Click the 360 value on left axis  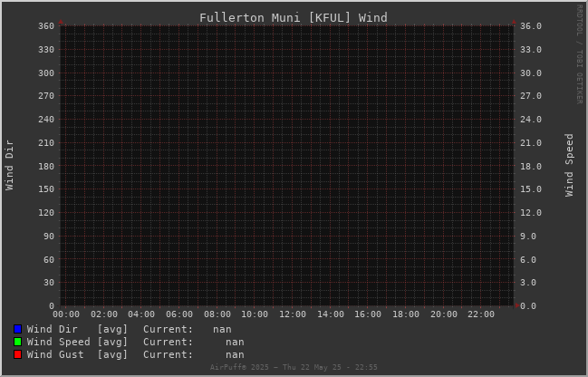click(x=46, y=26)
